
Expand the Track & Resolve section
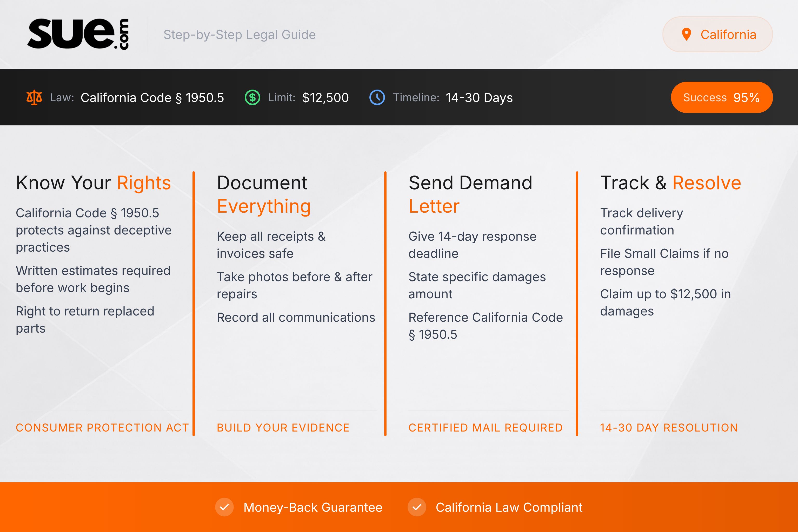coord(671,182)
